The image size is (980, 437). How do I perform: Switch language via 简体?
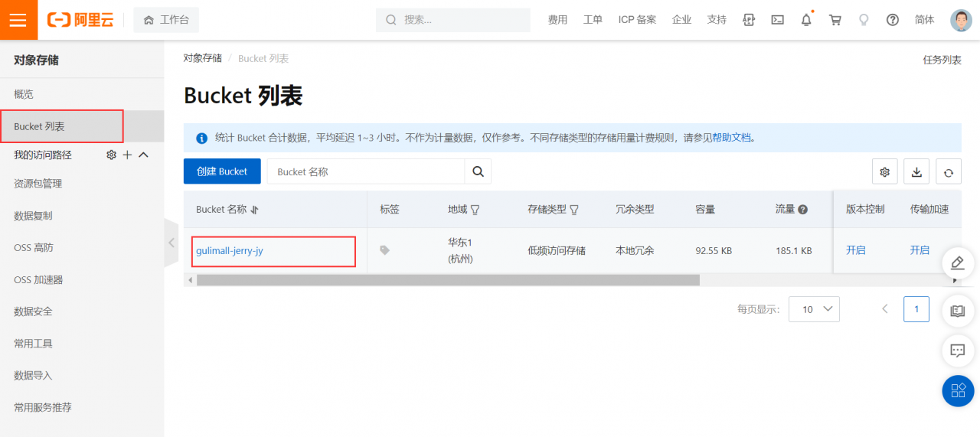tap(925, 20)
